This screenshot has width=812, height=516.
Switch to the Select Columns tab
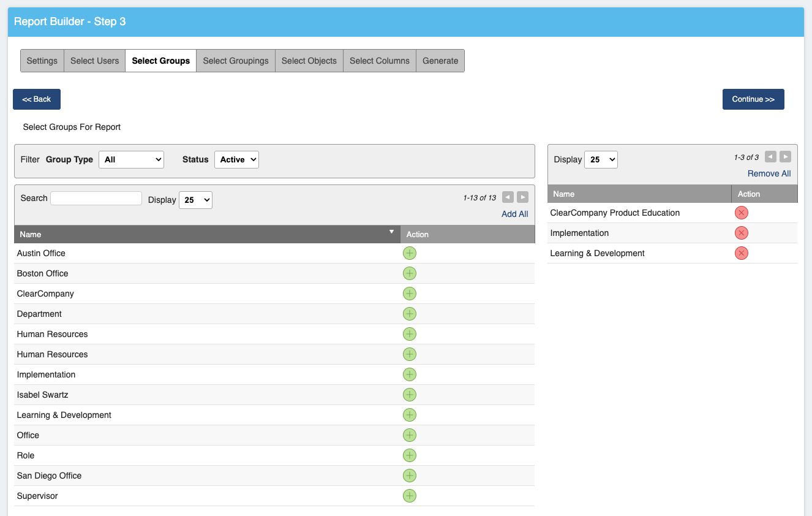pyautogui.click(x=380, y=61)
